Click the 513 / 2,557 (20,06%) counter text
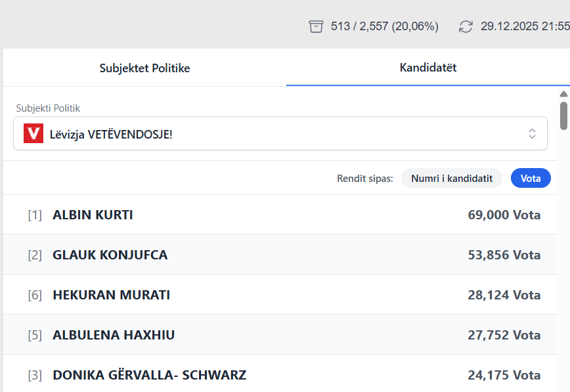The width and height of the screenshot is (570, 392). coord(384,26)
